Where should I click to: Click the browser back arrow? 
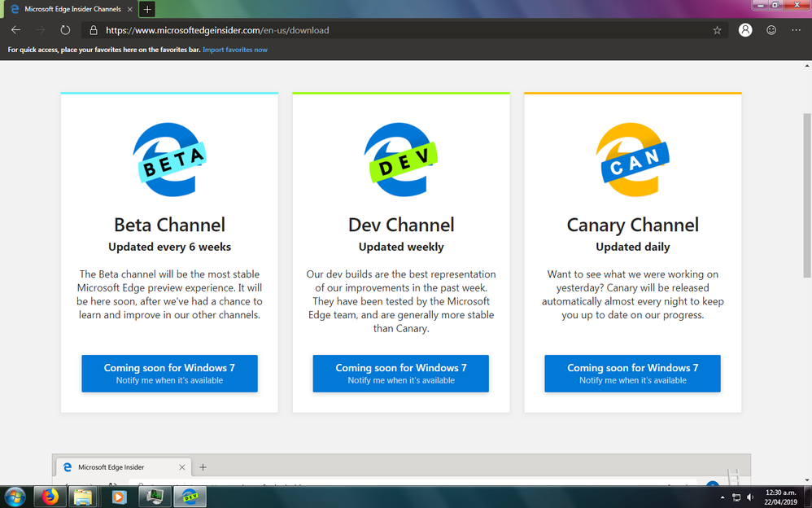coord(16,30)
